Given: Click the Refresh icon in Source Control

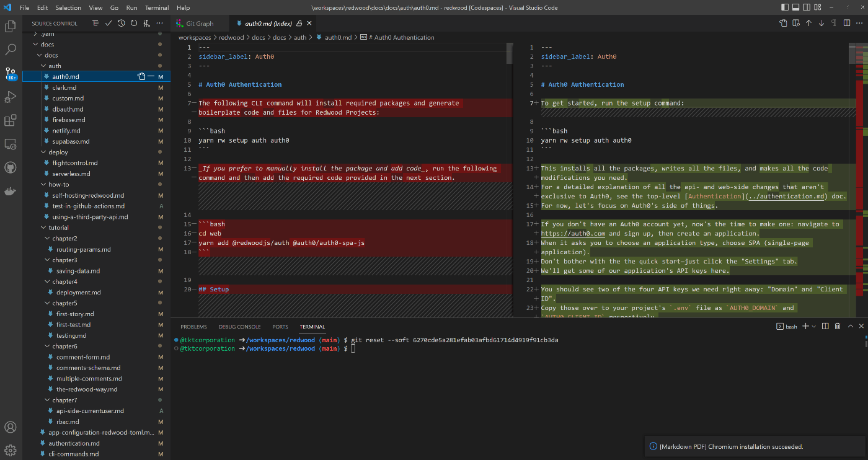Looking at the screenshot, I should 134,23.
